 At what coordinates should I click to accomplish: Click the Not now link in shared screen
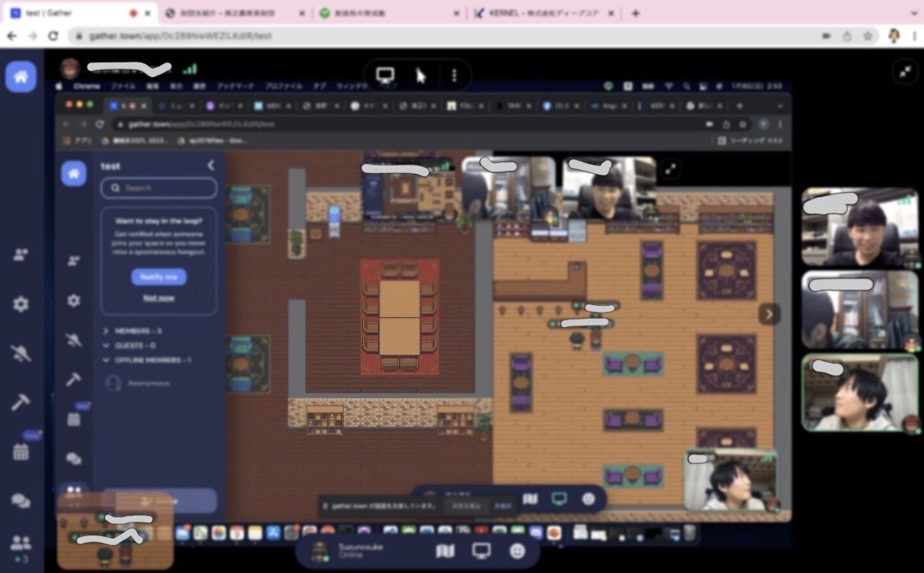(x=159, y=298)
